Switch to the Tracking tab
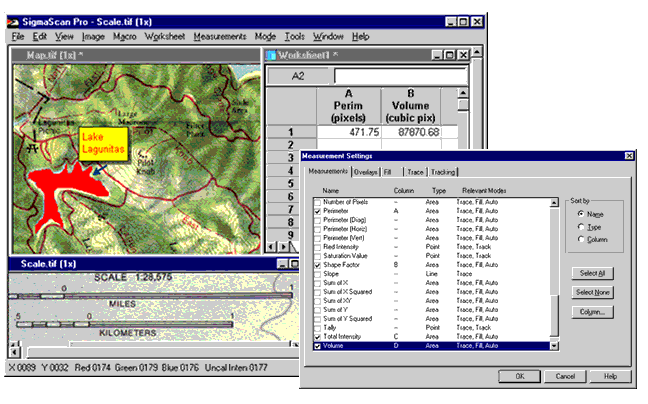 pyautogui.click(x=443, y=172)
